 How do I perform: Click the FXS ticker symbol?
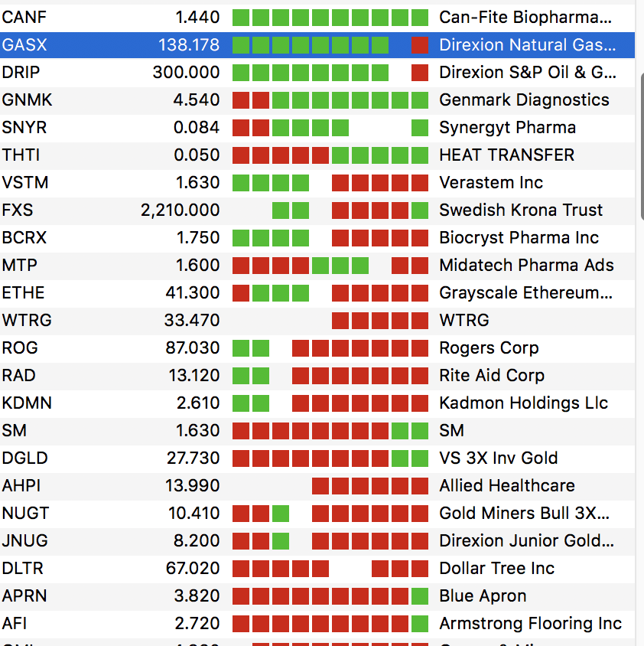(x=18, y=210)
